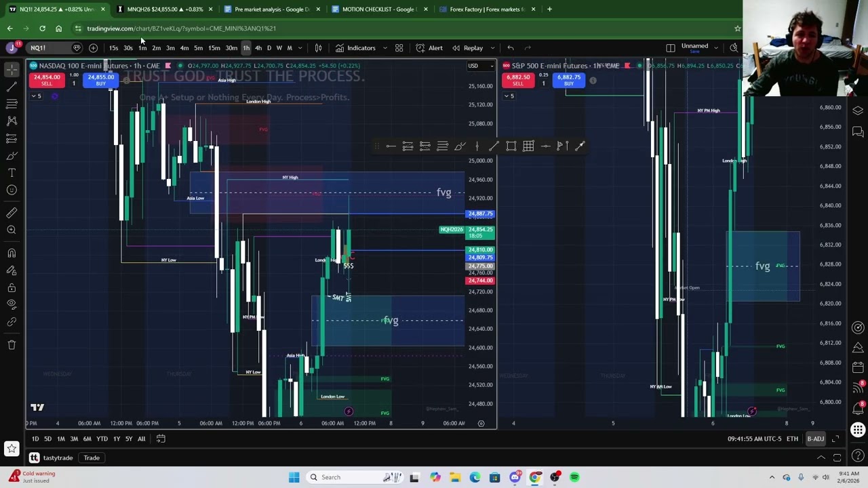Select the trend line drawing tool in sidebar
This screenshot has width=868, height=488.
[12, 87]
